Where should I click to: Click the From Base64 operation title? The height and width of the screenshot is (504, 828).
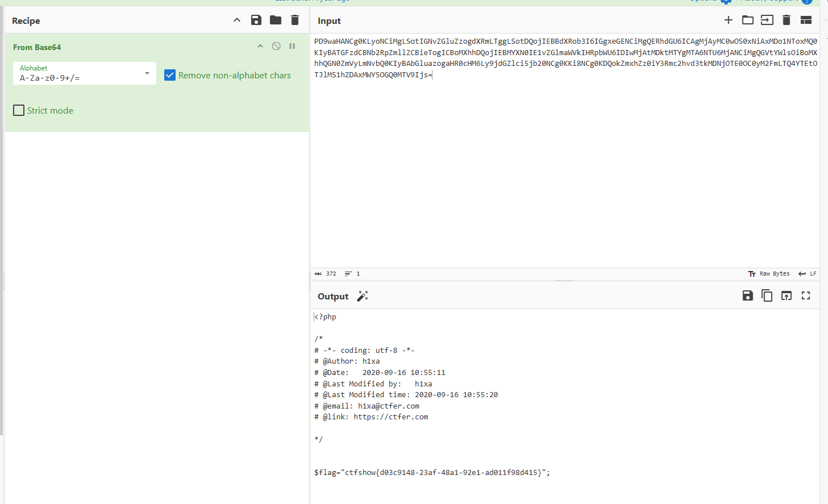pyautogui.click(x=37, y=47)
